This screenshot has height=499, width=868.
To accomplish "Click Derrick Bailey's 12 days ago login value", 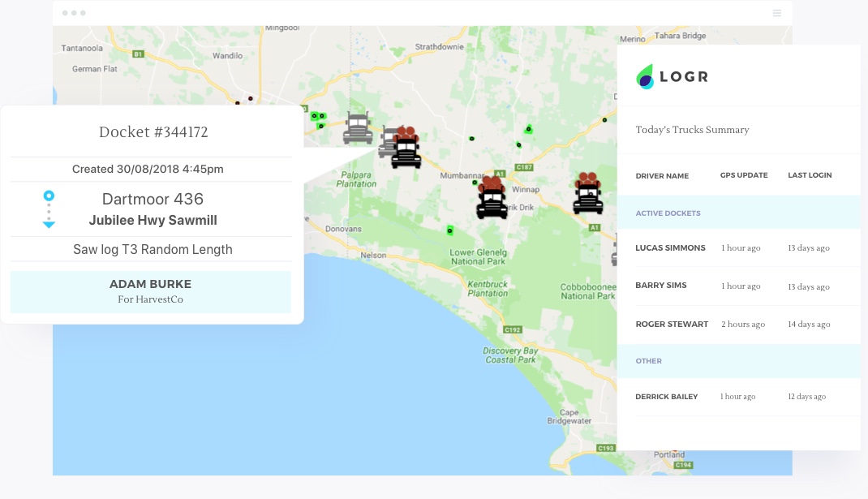I will point(806,397).
